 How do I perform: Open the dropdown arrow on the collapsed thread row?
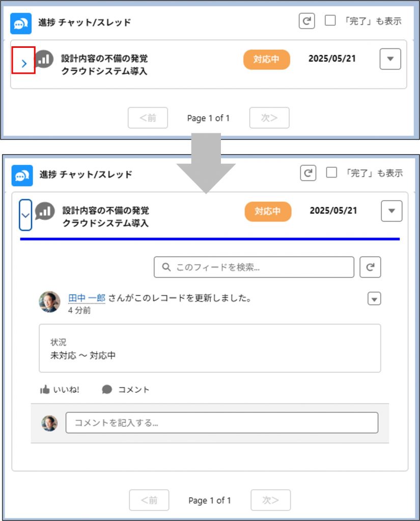pos(390,59)
